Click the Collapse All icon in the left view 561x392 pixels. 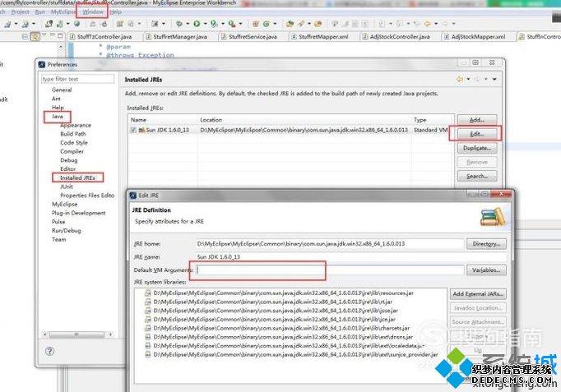point(25,36)
